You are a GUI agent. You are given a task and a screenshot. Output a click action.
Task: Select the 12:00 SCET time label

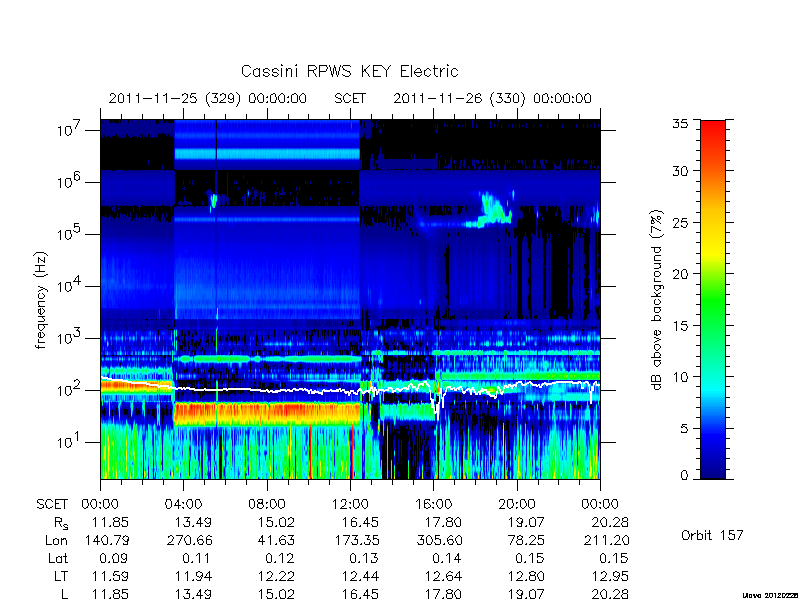click(x=350, y=505)
